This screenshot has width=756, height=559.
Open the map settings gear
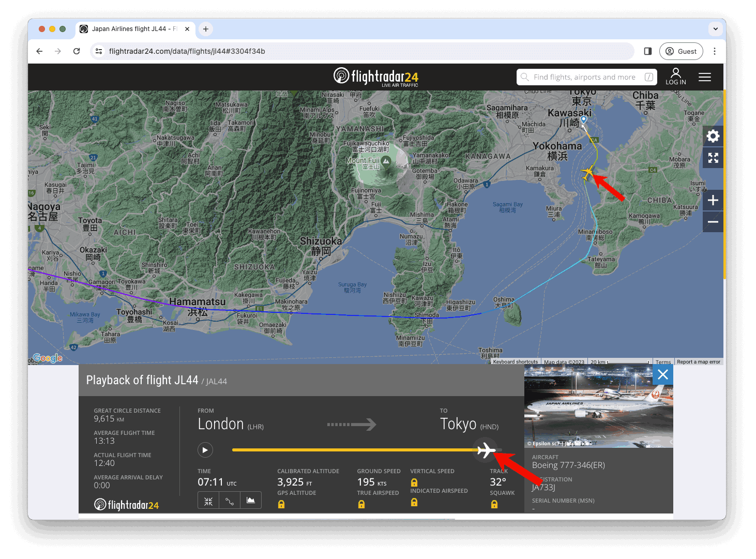(713, 136)
